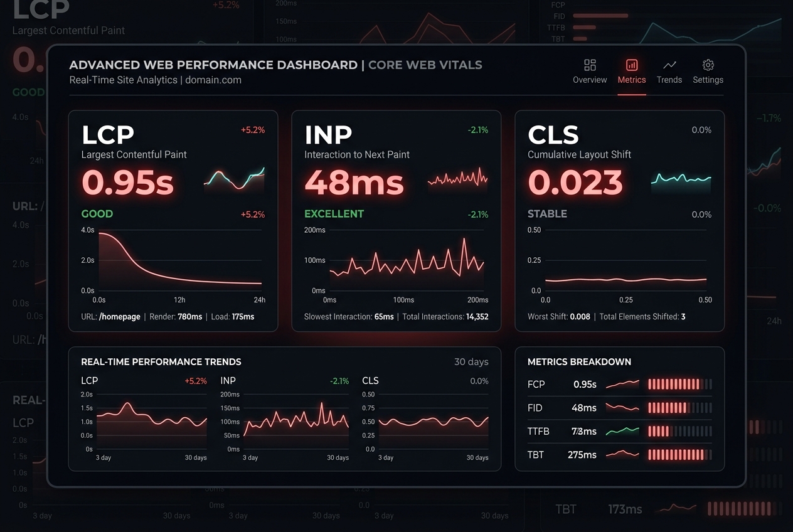Click the FCP progress bar
793x532 pixels.
point(680,384)
